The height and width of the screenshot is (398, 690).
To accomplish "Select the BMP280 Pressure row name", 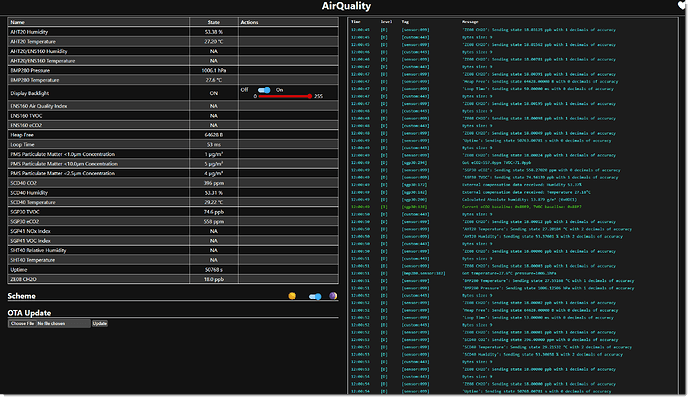I will click(30, 70).
